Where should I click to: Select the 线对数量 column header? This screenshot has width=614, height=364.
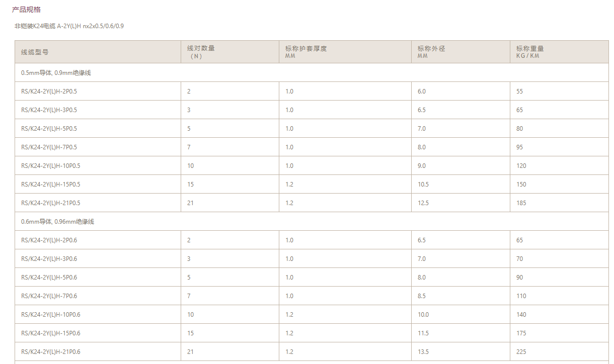point(201,49)
